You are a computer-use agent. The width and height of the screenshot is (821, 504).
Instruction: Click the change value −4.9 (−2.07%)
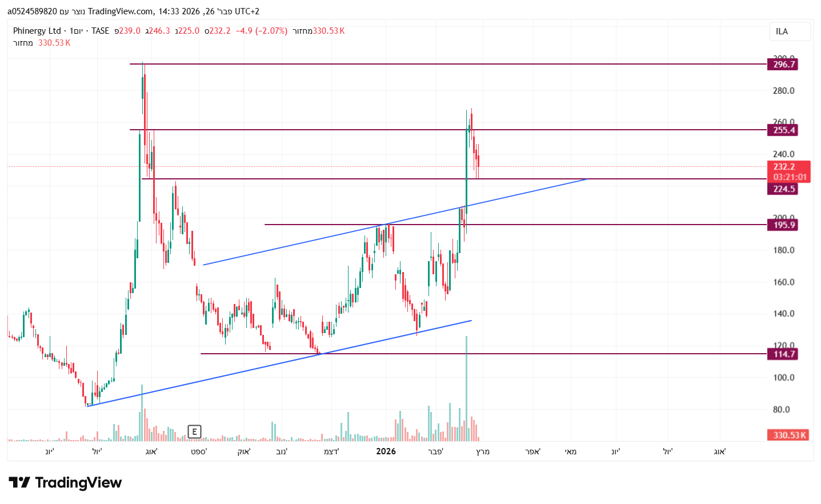coord(262,31)
